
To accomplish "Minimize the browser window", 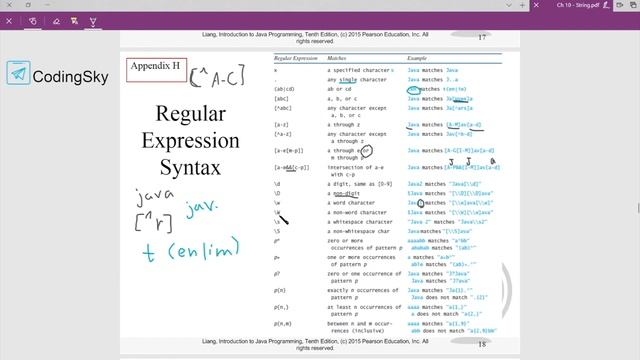I will pos(47,5).
